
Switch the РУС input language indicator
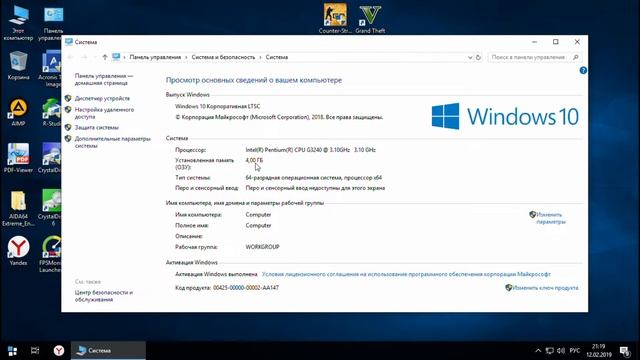(x=575, y=351)
